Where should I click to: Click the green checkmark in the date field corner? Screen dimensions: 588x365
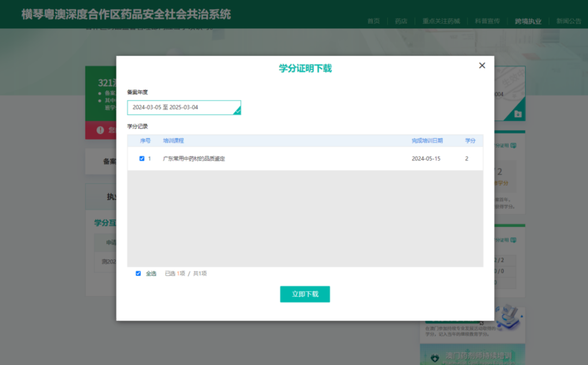click(237, 112)
